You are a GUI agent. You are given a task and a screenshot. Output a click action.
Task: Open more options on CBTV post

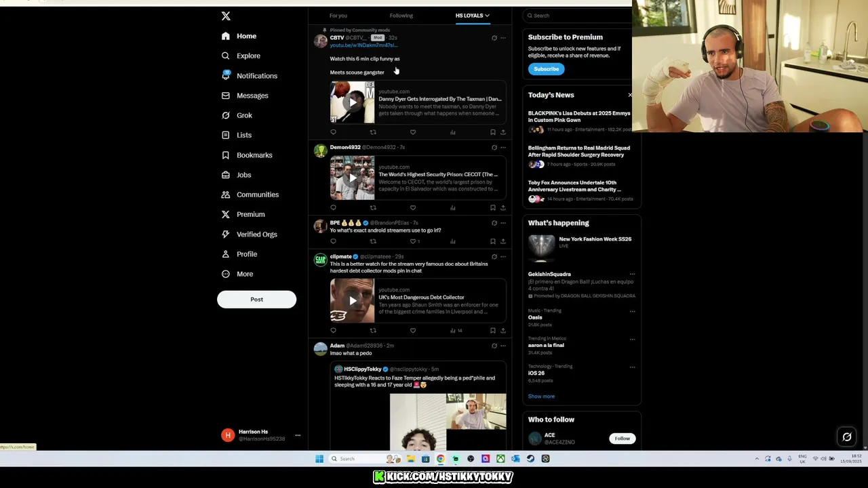coord(502,38)
